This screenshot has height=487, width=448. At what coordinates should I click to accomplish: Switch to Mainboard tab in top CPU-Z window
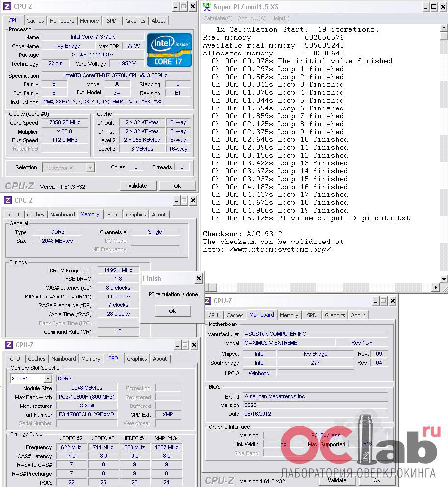point(62,21)
